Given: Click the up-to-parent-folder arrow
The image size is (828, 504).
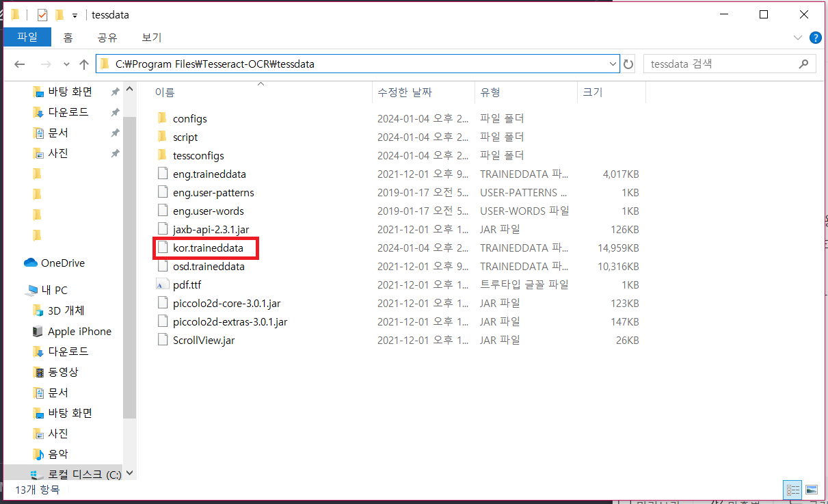Looking at the screenshot, I should pos(83,64).
